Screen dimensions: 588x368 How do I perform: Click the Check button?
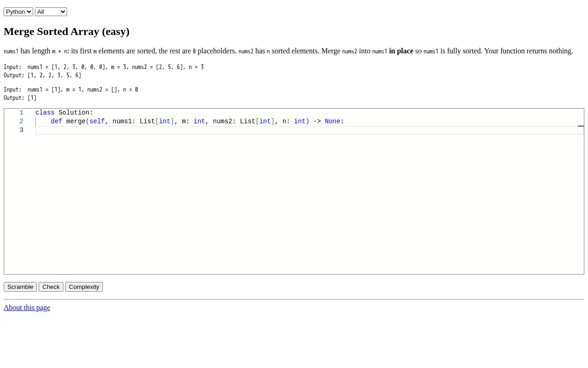click(51, 287)
